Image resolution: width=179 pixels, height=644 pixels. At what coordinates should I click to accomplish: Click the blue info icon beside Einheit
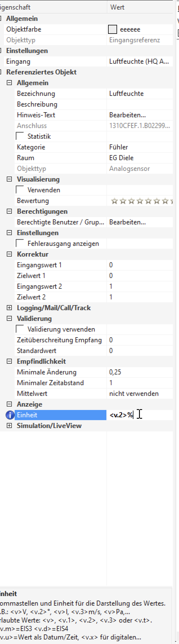10,415
